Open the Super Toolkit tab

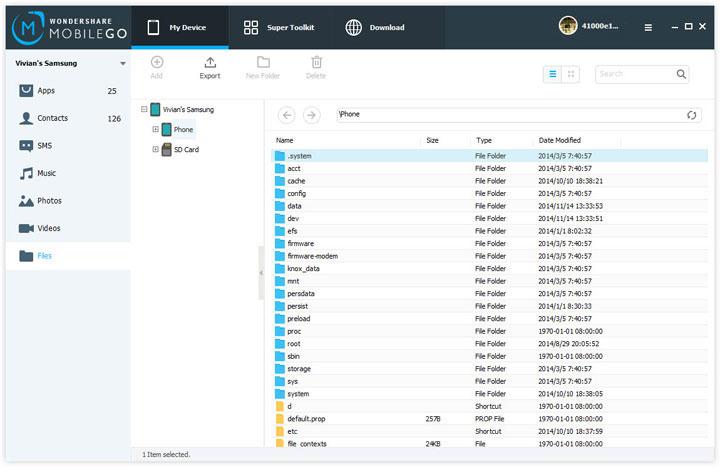(x=279, y=28)
